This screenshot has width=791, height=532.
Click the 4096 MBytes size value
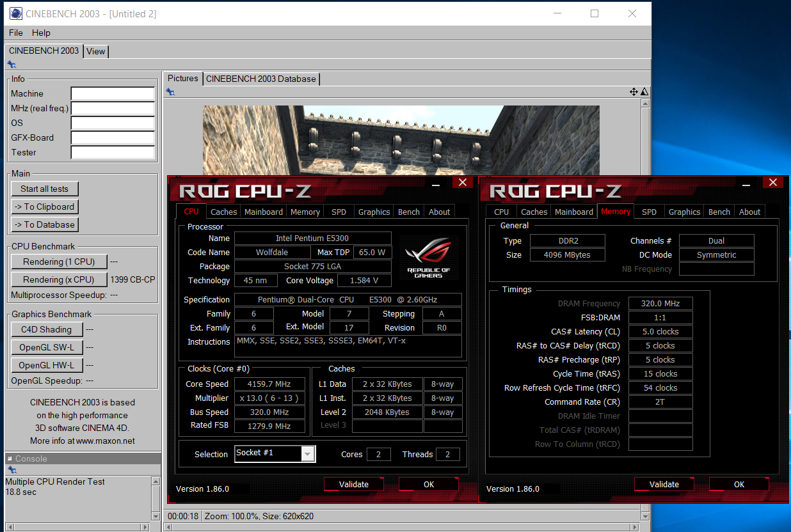(x=567, y=255)
